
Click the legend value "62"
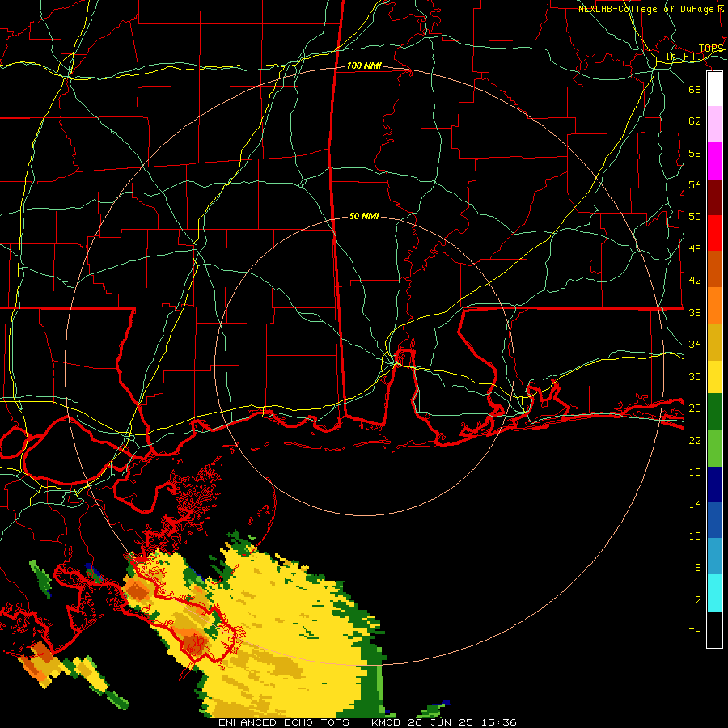695,121
